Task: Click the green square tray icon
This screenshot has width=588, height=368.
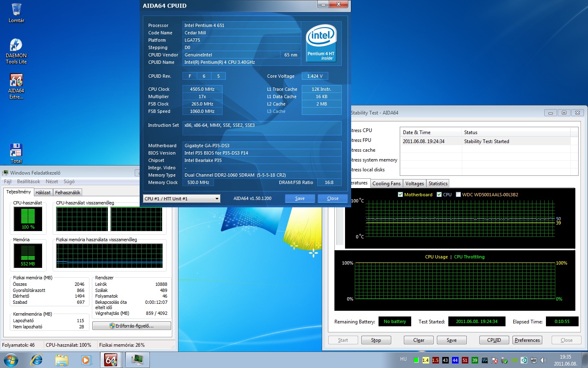Action: tap(416, 360)
